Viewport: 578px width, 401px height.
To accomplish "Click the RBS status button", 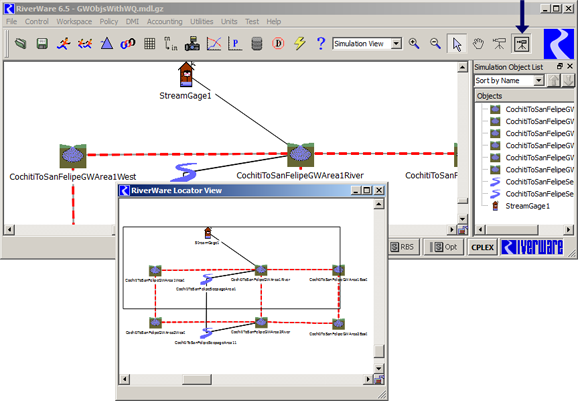I will point(403,247).
